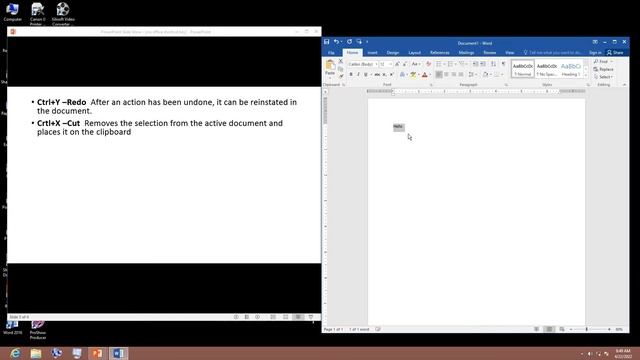Switch to Mailings tab
Viewport: 640px width, 360px height.
pyautogui.click(x=466, y=53)
